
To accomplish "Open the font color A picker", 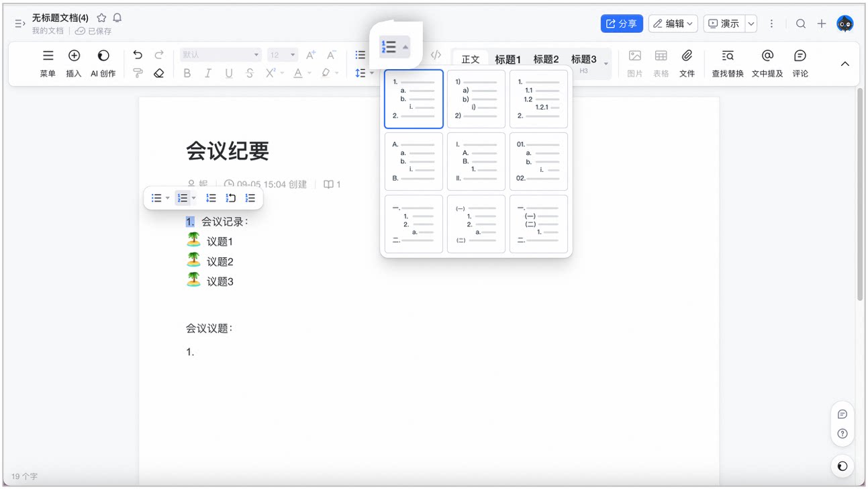I will [298, 73].
